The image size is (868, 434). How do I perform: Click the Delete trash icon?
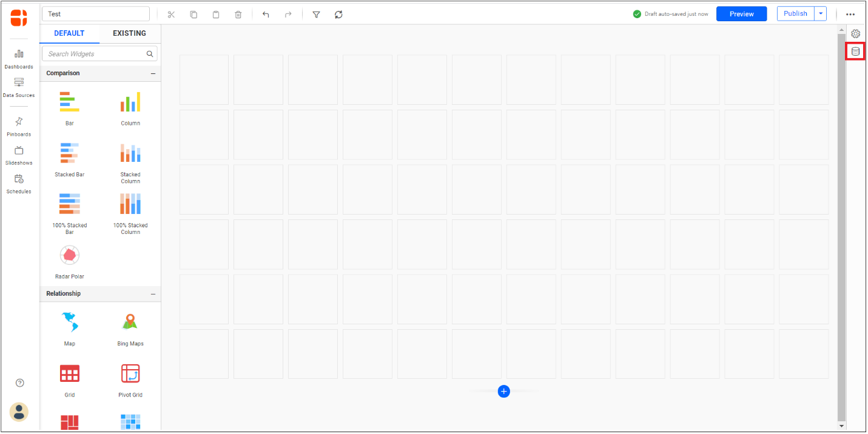(x=238, y=14)
